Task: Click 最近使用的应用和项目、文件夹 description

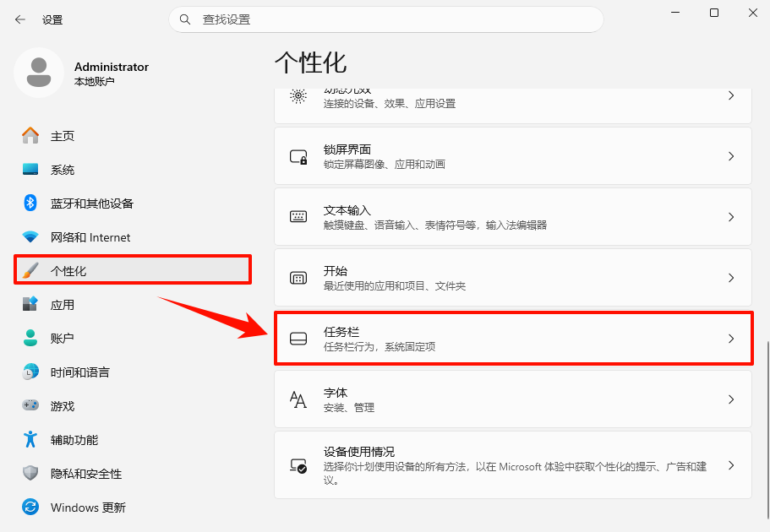Action: point(395,286)
